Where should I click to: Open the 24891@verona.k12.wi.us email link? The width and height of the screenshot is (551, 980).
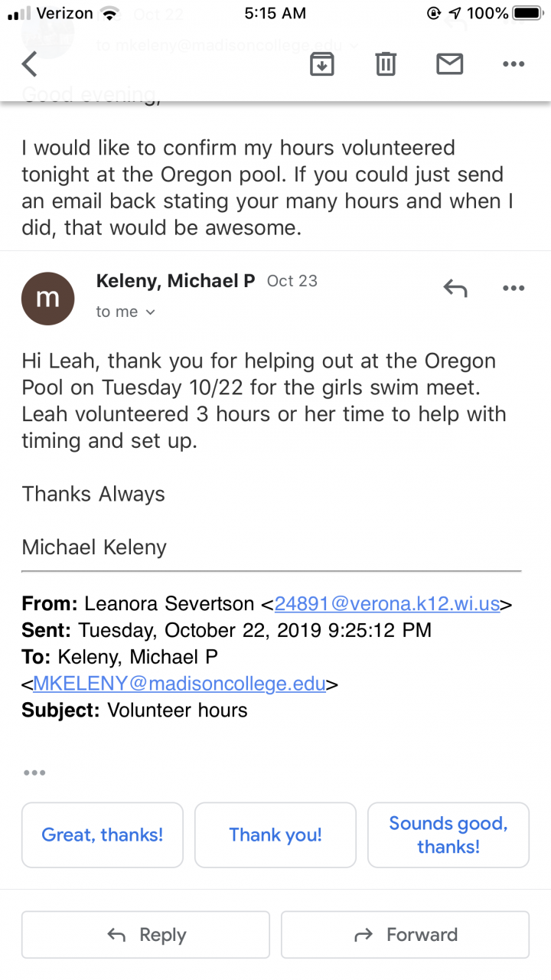click(387, 603)
